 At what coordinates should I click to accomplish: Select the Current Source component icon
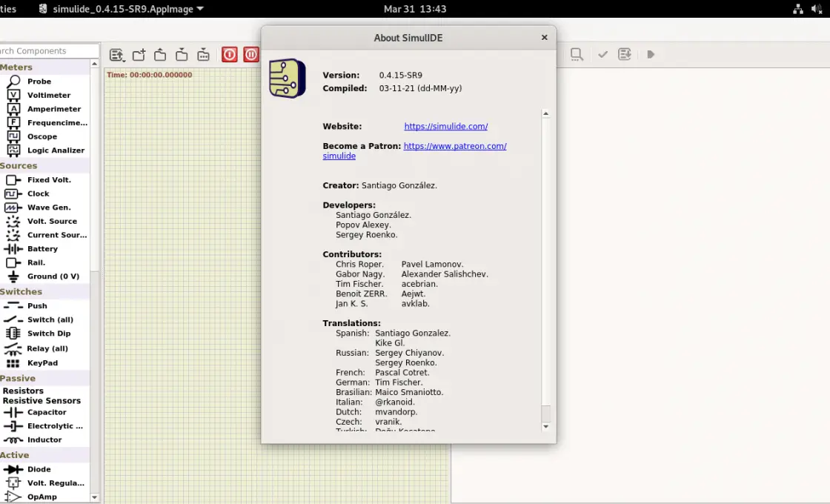pos(13,235)
